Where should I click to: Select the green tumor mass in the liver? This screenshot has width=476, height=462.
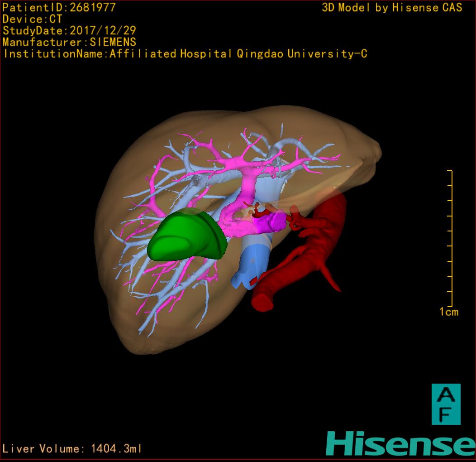pos(186,238)
